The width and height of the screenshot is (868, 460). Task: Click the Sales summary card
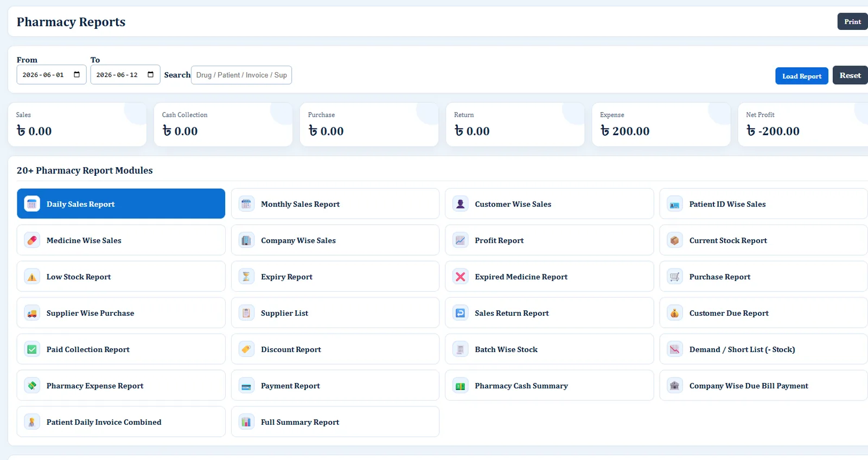point(77,124)
